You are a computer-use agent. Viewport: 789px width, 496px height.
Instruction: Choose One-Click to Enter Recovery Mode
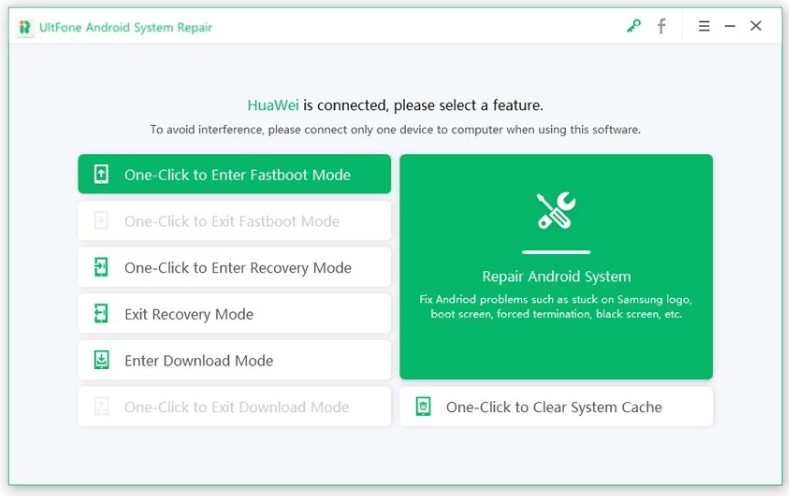coord(234,267)
